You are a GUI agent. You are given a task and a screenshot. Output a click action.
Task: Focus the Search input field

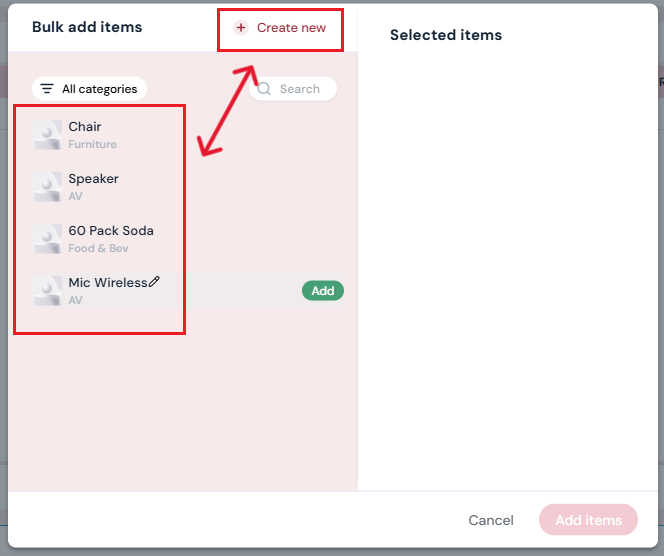click(x=300, y=89)
